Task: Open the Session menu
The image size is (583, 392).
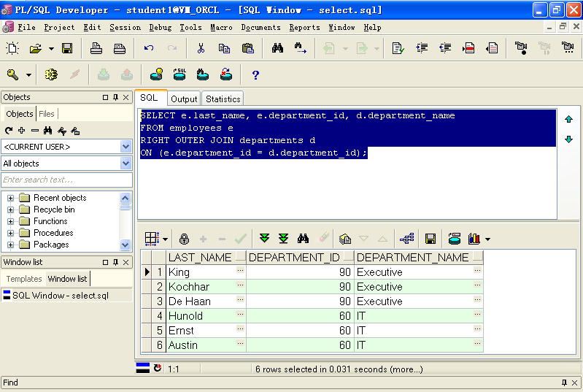Action: [x=125, y=27]
